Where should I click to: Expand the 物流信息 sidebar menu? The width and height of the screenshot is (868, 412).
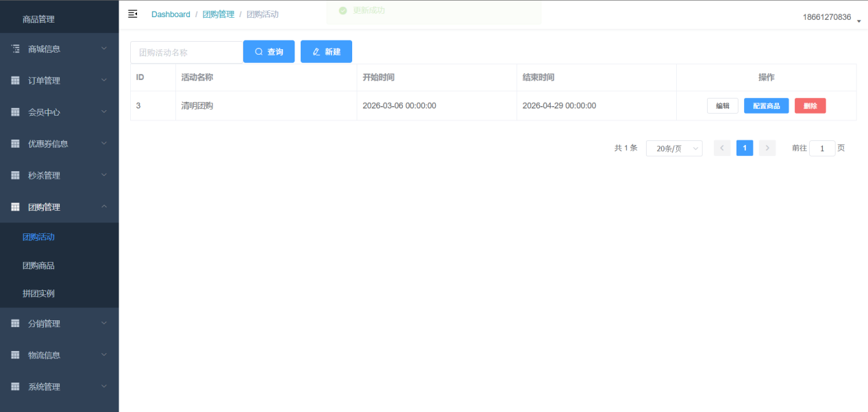pos(59,355)
